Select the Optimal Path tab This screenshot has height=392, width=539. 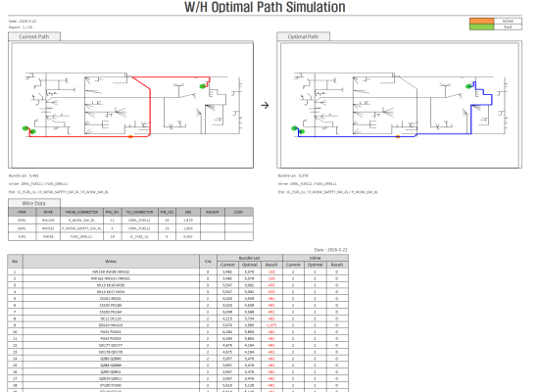(x=303, y=36)
